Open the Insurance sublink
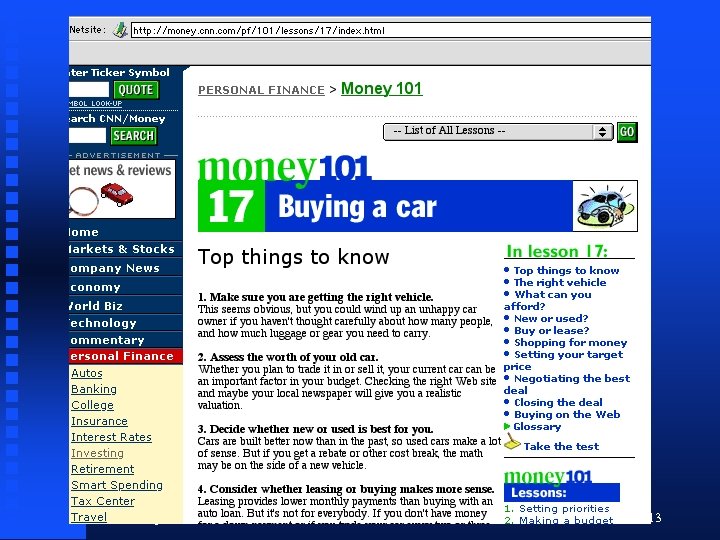Image resolution: width=720 pixels, height=540 pixels. pyautogui.click(x=99, y=421)
